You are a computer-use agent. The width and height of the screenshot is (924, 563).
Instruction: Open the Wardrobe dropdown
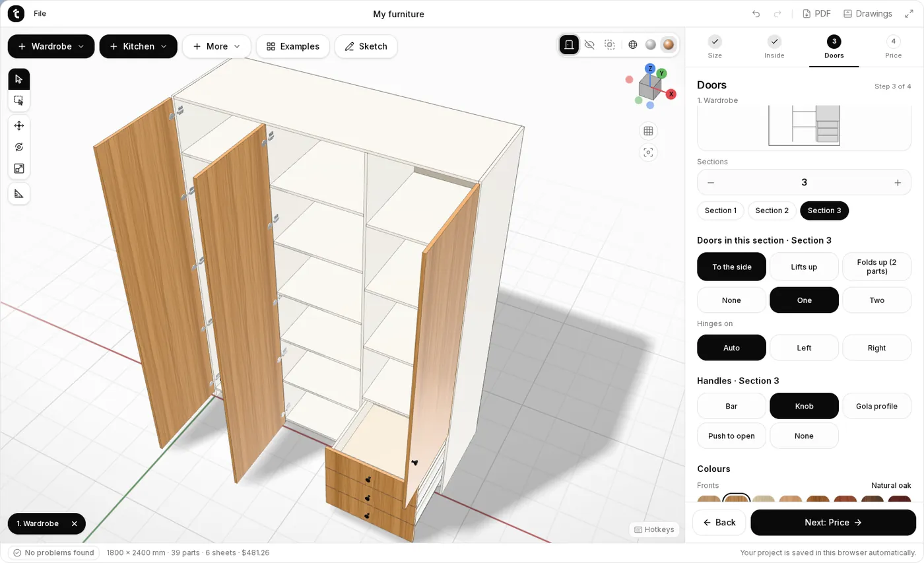(x=51, y=46)
